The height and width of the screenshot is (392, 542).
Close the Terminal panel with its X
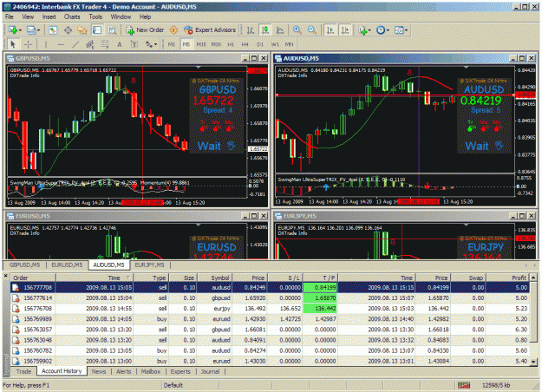coord(5,276)
